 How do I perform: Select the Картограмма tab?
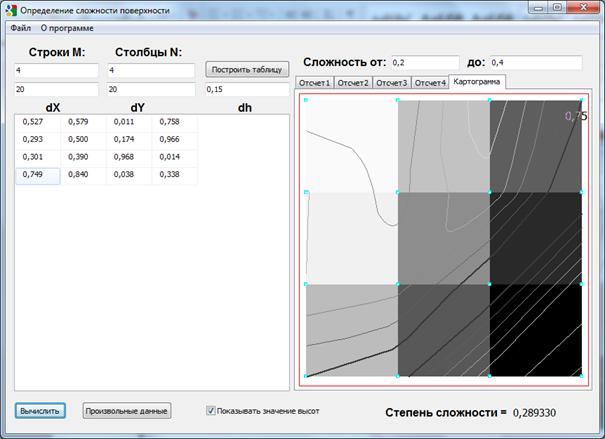click(x=477, y=82)
